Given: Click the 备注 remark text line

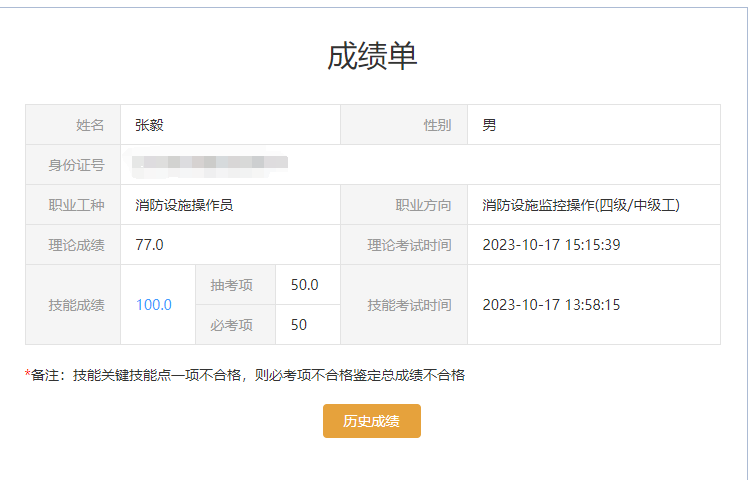Looking at the screenshot, I should point(245,375).
